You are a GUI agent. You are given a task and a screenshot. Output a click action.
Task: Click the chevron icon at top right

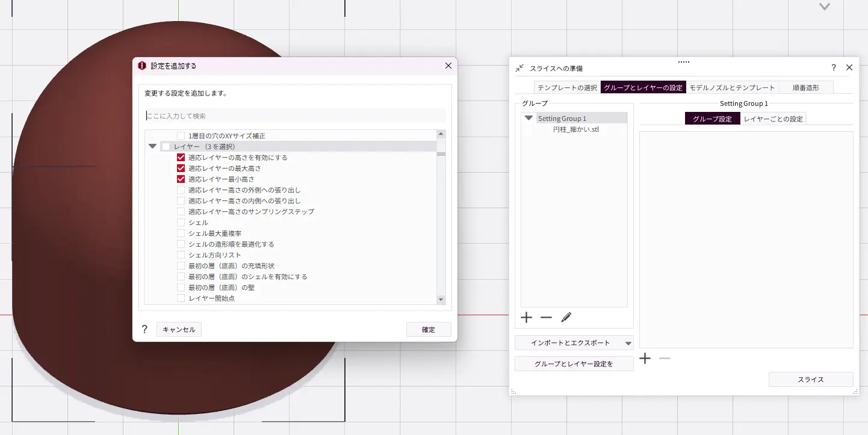click(x=825, y=7)
